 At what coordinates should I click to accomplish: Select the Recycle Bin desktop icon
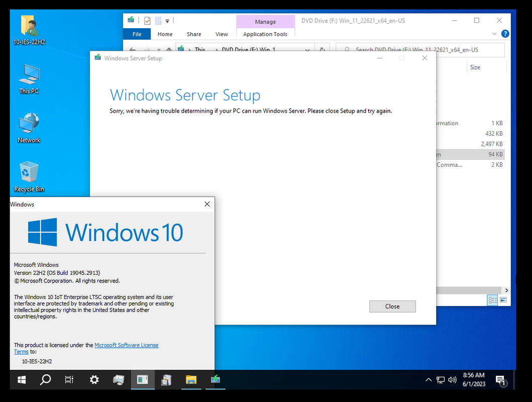point(29,177)
